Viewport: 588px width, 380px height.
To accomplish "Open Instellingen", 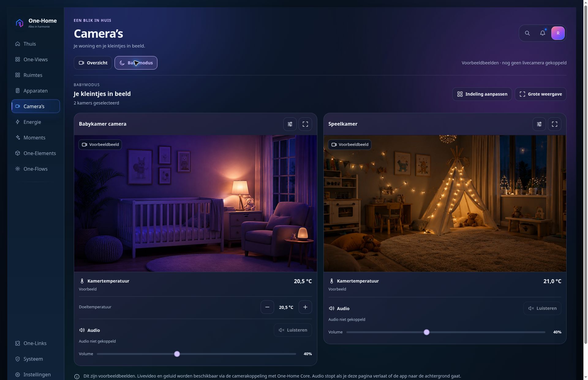I will pos(36,374).
